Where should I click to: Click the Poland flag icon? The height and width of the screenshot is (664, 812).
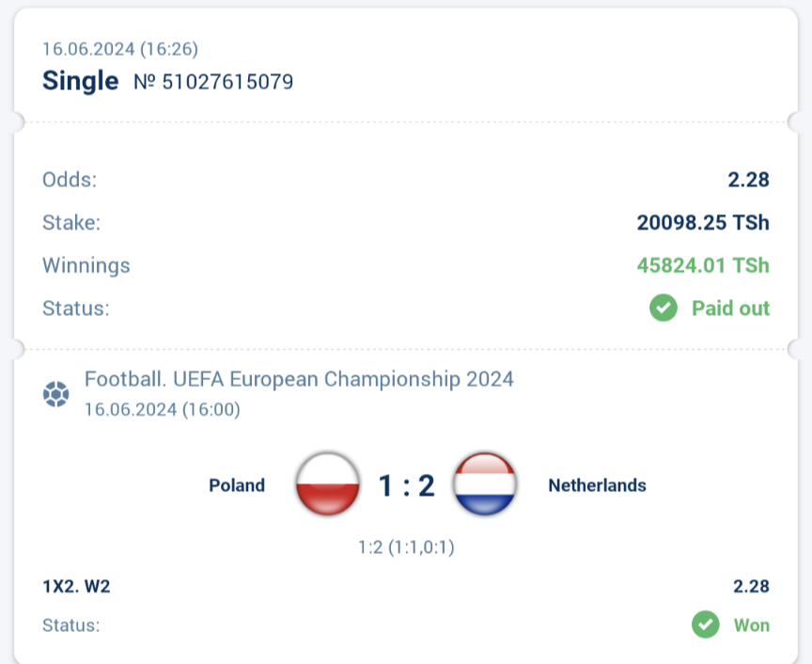tap(327, 484)
